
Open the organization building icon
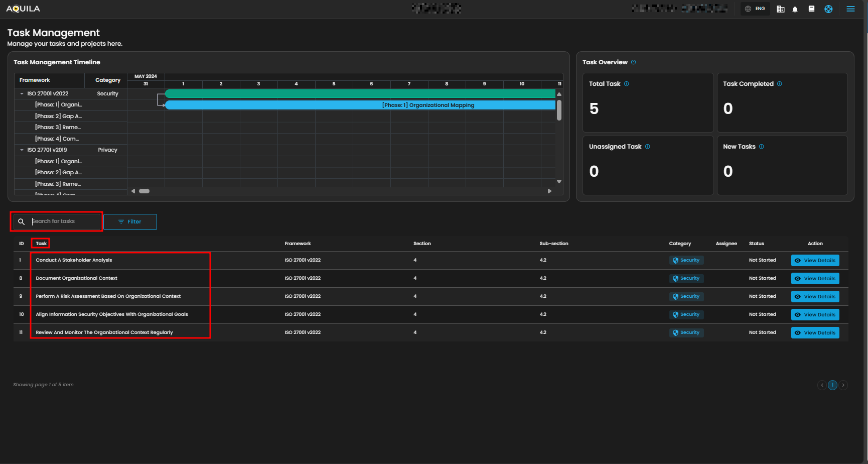pyautogui.click(x=780, y=9)
